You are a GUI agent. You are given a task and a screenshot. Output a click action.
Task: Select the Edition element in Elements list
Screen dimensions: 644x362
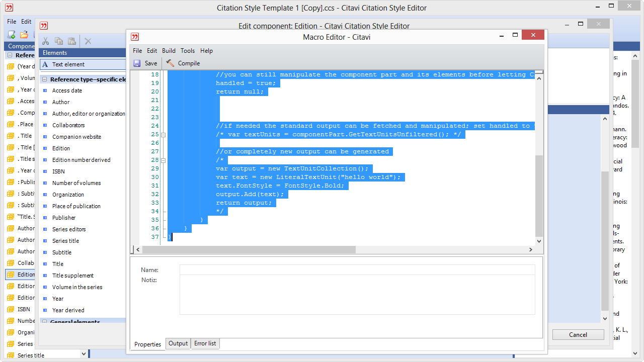tap(61, 148)
